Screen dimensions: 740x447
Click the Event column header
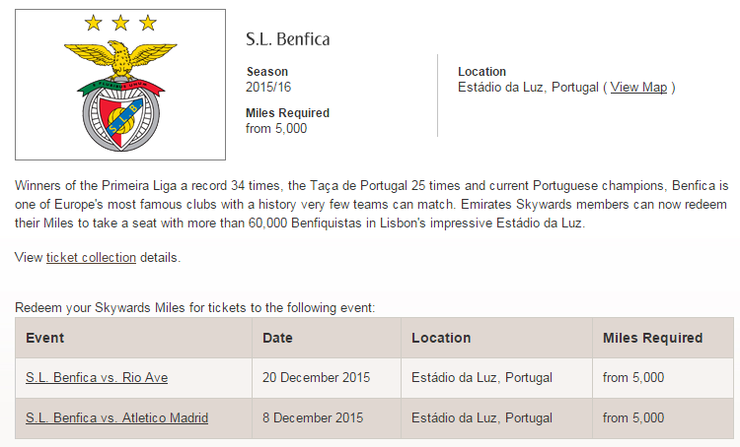pos(44,338)
